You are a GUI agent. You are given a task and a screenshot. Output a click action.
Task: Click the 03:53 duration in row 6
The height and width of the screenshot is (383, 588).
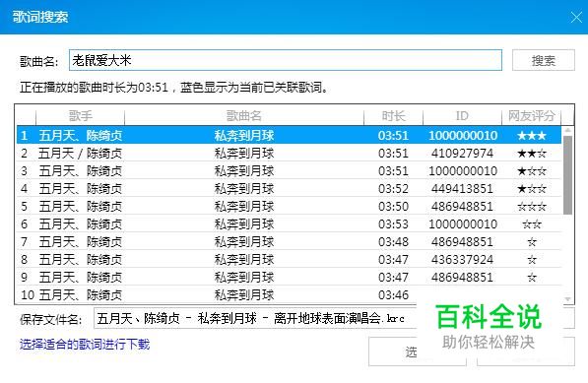[x=393, y=224]
